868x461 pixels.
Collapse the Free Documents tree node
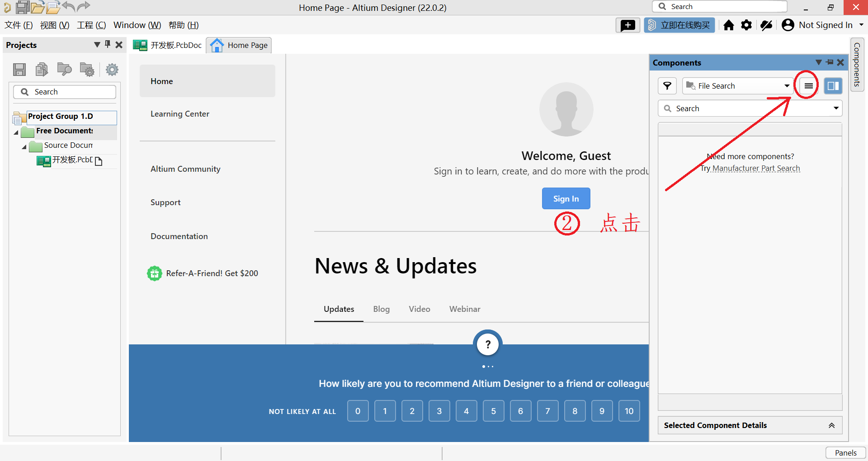(15, 132)
